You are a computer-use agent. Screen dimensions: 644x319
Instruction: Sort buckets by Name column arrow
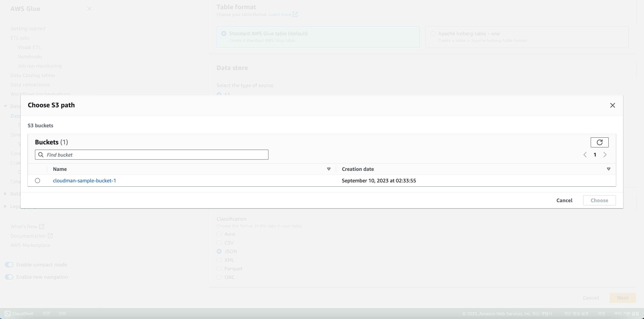click(329, 169)
